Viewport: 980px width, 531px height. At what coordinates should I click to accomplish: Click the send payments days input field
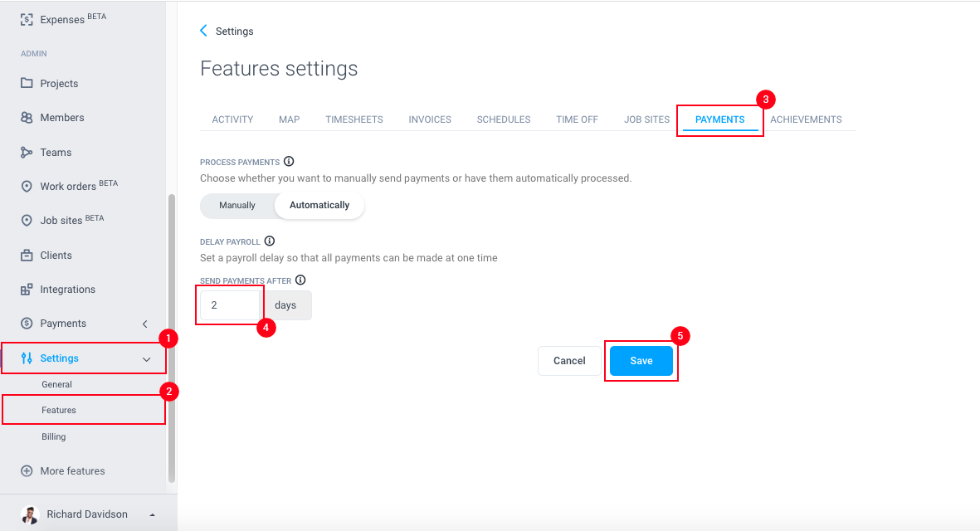pyautogui.click(x=230, y=305)
